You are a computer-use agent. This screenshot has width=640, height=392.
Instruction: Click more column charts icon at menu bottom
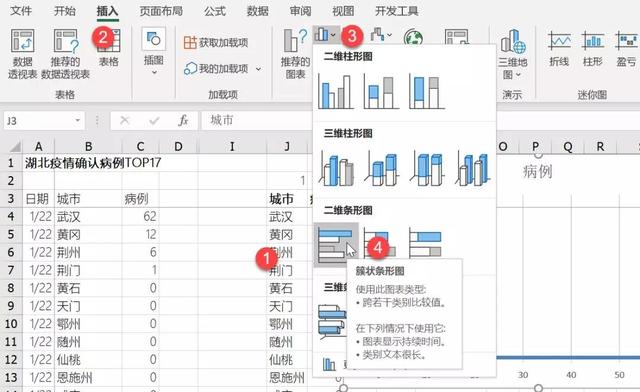point(329,364)
